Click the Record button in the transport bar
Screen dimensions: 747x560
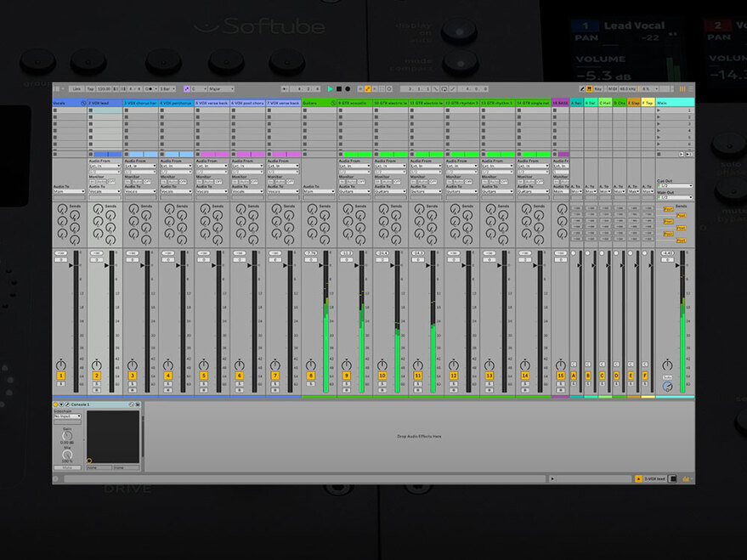tap(348, 88)
